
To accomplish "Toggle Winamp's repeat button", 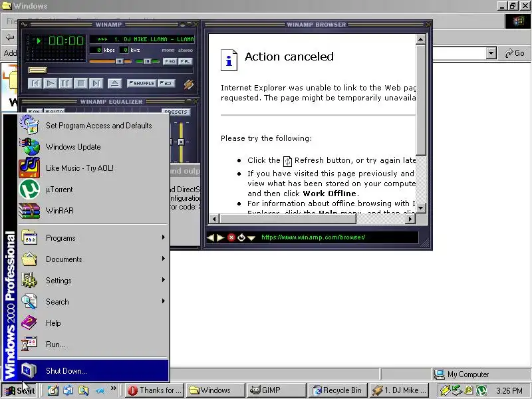I will tap(167, 84).
